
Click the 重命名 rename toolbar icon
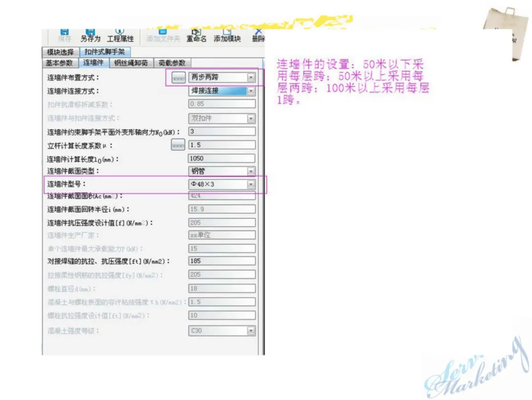click(x=197, y=35)
